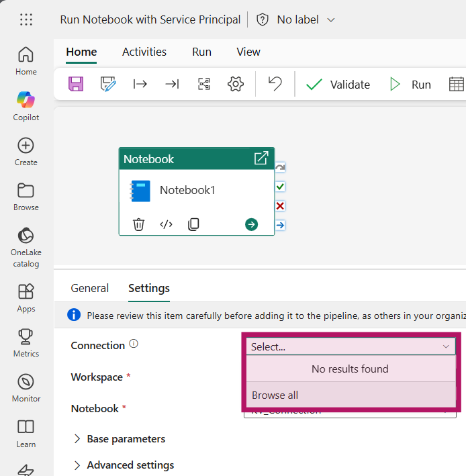Click the Undo arrow icon
This screenshot has height=476, width=466.
click(275, 84)
